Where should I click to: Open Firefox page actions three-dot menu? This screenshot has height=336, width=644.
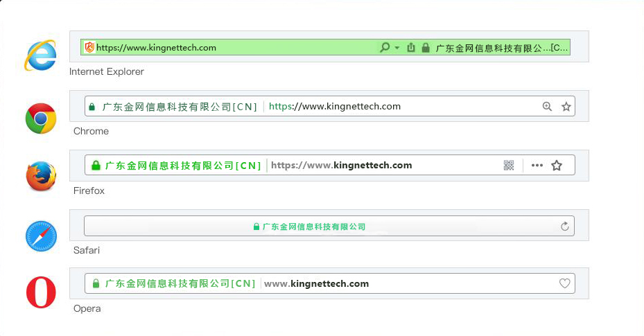pos(537,166)
